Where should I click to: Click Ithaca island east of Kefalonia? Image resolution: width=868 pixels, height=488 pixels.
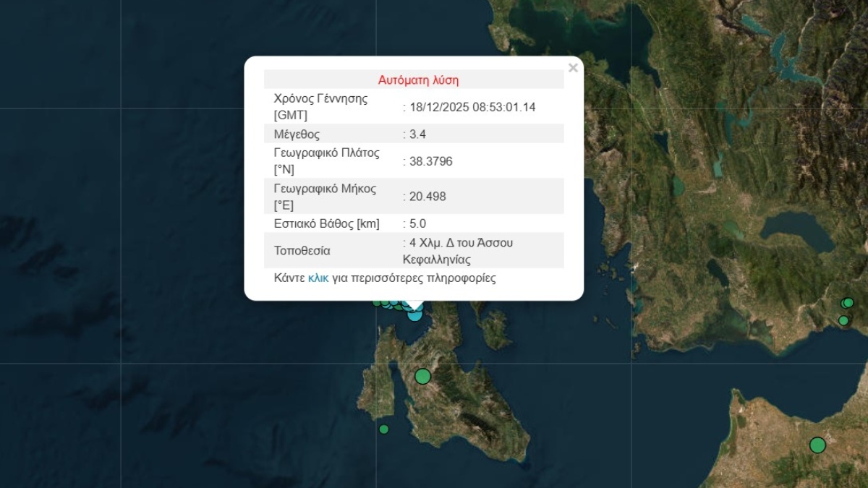pyautogui.click(x=495, y=328)
